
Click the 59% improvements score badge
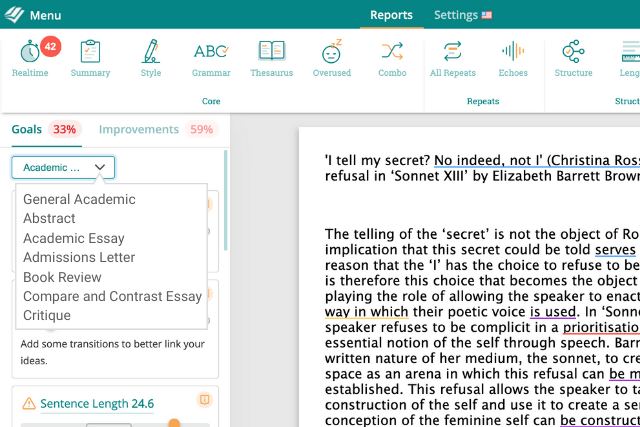(x=202, y=129)
